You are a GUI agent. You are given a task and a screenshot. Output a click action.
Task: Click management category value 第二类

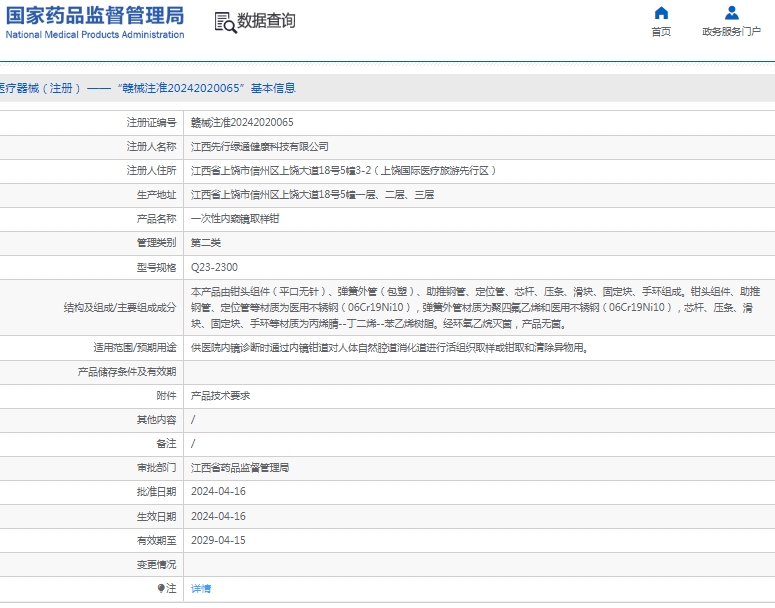click(206, 243)
